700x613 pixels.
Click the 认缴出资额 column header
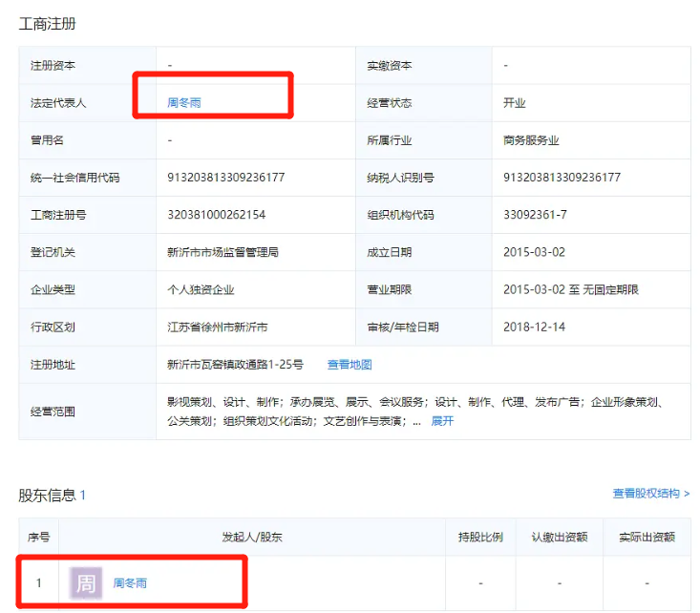pyautogui.click(x=560, y=538)
